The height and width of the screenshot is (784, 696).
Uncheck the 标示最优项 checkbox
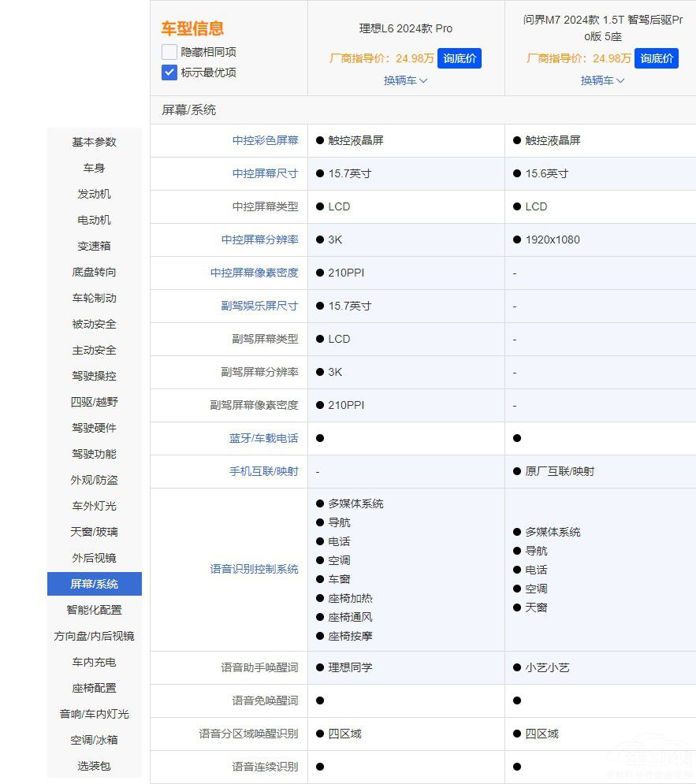click(x=169, y=72)
